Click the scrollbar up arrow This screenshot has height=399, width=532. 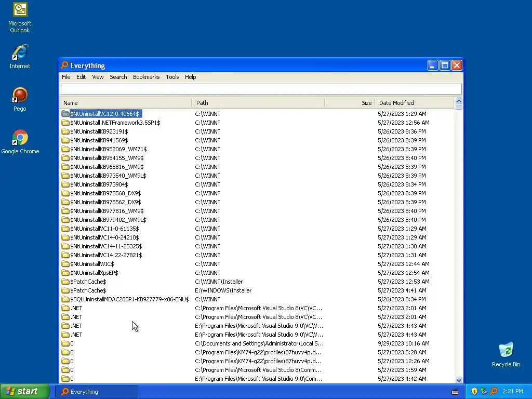tap(459, 101)
